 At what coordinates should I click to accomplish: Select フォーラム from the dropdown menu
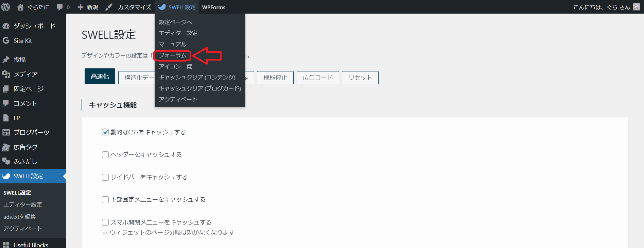173,55
